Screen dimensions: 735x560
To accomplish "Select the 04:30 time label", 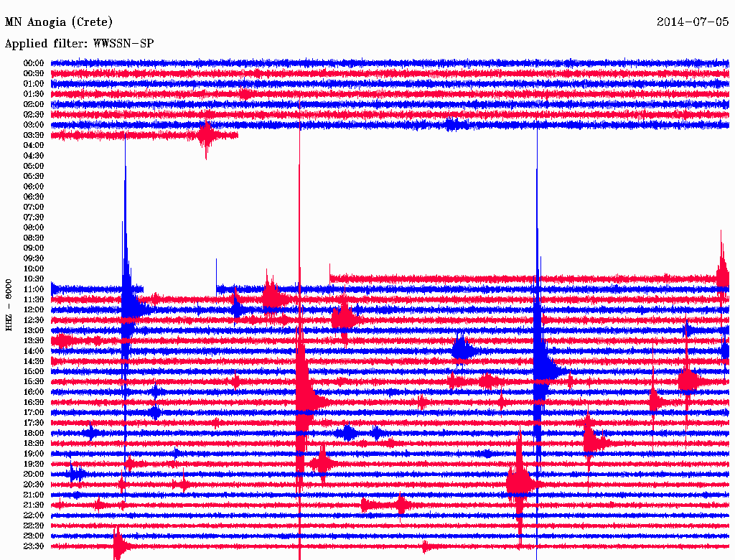I will [x=33, y=156].
